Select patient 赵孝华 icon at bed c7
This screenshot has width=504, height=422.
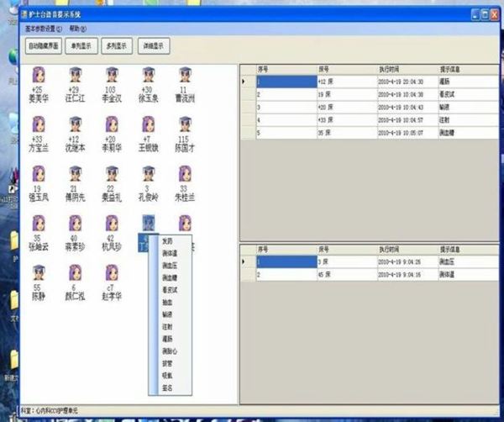pos(111,274)
